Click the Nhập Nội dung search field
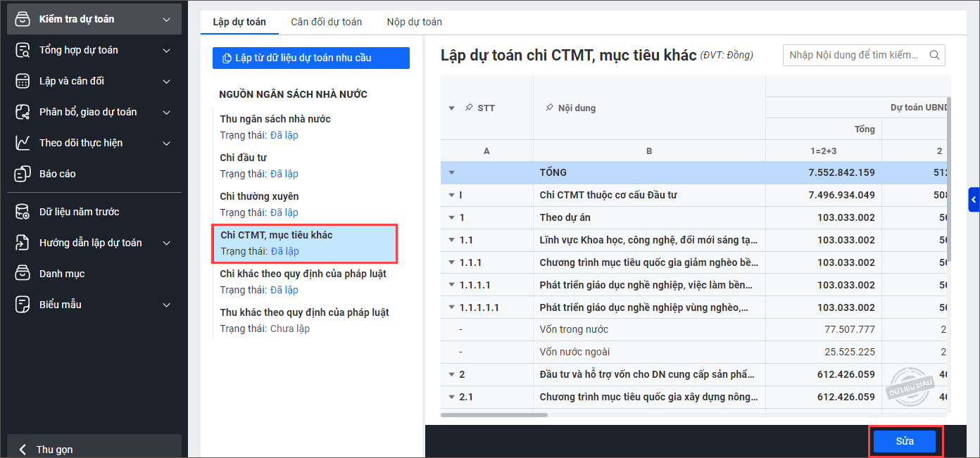The image size is (980, 458). [x=855, y=55]
